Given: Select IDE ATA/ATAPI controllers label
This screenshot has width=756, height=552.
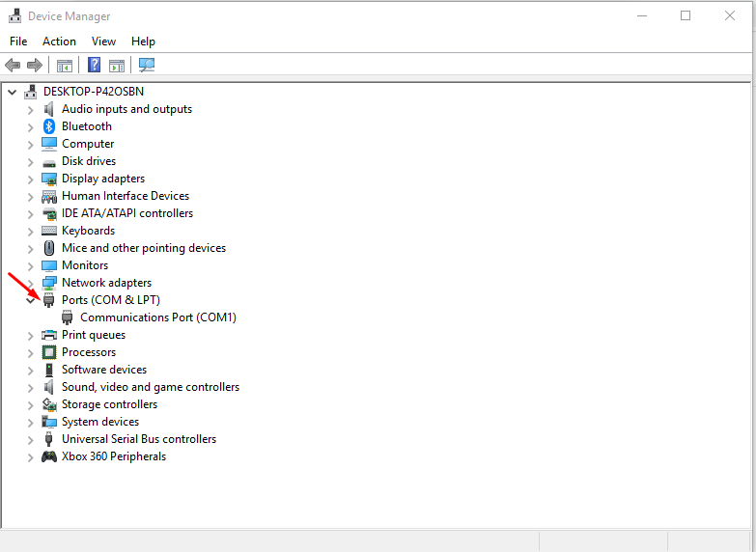Looking at the screenshot, I should [x=127, y=213].
